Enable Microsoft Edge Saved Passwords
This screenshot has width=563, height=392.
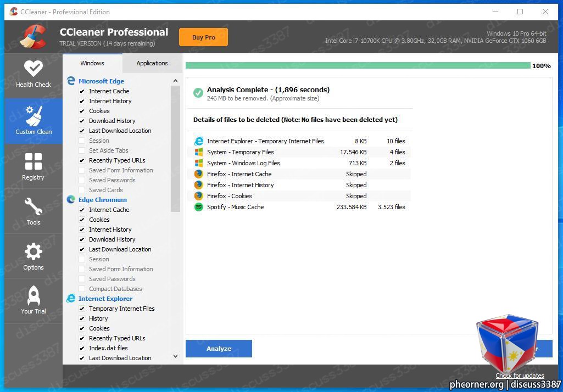tap(82, 180)
